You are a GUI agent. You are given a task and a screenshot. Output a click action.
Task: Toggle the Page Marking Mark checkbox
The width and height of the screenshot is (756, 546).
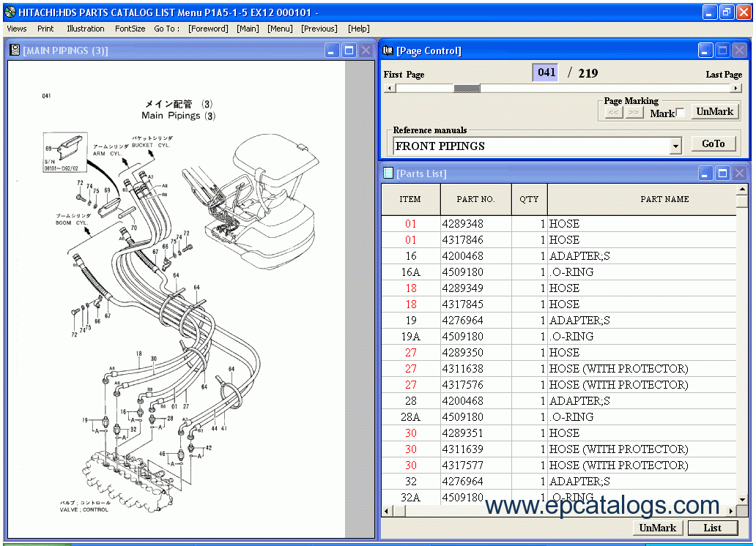coord(680,113)
